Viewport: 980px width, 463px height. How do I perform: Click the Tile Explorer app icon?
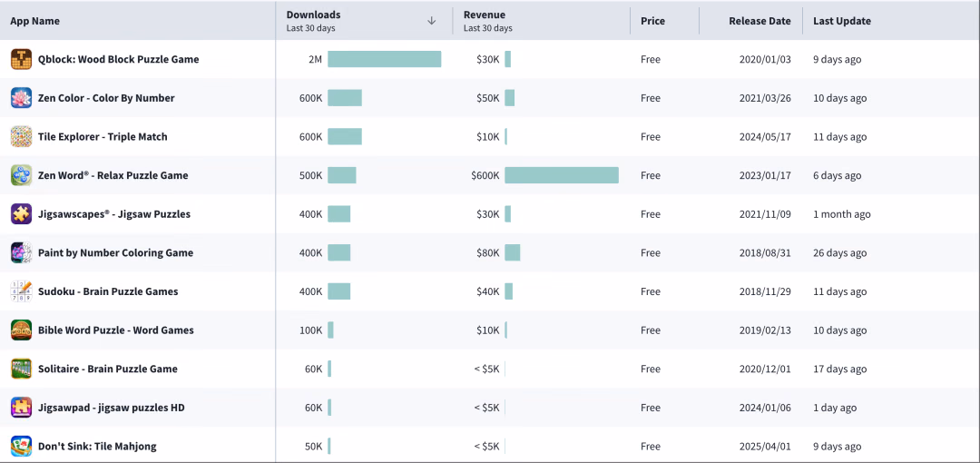21,137
